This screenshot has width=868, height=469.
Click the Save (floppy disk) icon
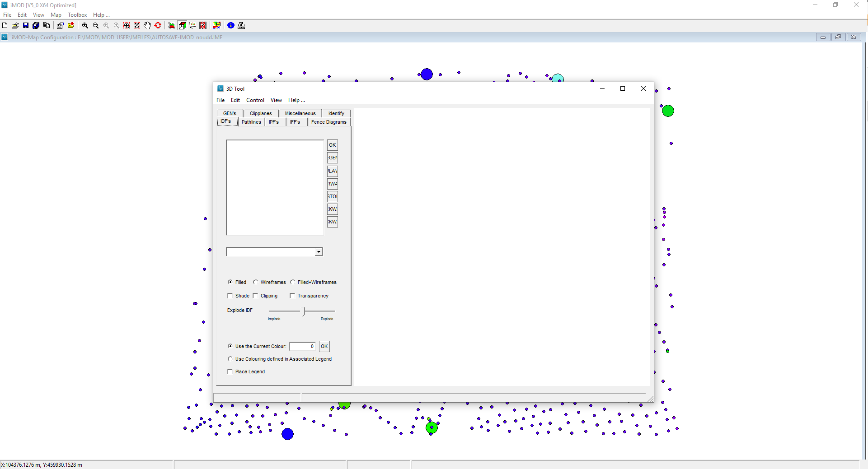pos(26,26)
